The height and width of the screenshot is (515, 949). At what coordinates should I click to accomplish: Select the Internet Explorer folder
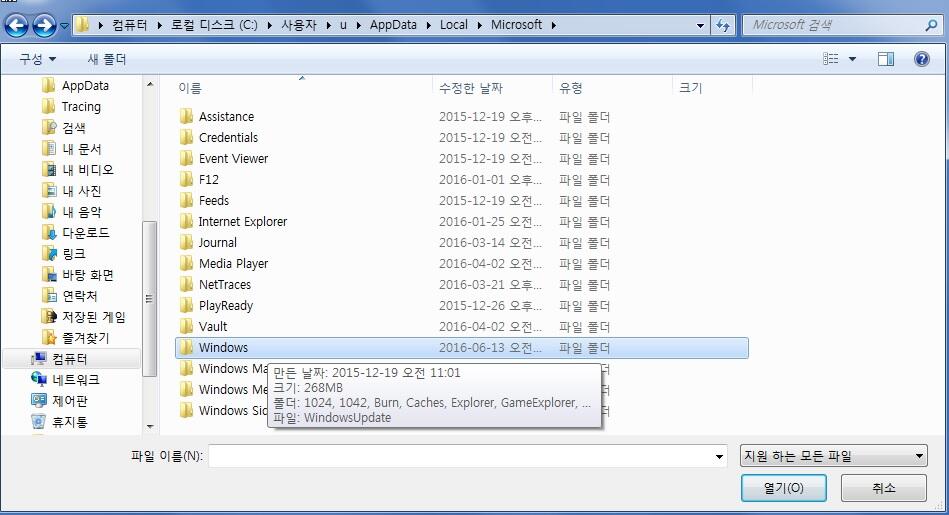(243, 221)
